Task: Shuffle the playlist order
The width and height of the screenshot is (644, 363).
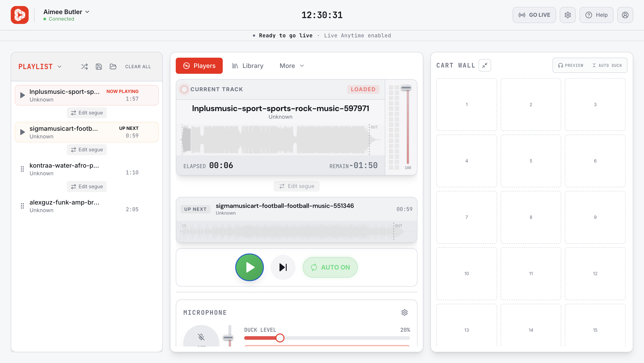Action: [85, 66]
